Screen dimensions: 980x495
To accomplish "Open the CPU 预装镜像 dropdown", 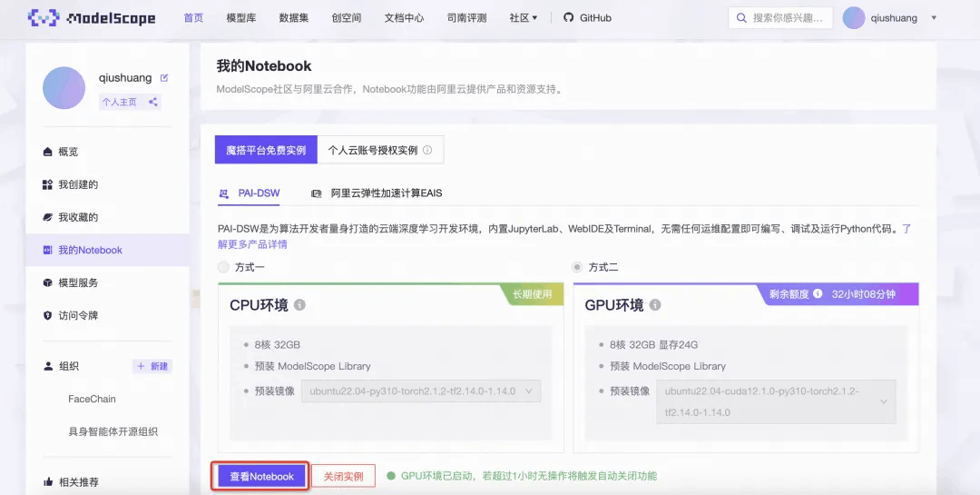I will point(421,391).
